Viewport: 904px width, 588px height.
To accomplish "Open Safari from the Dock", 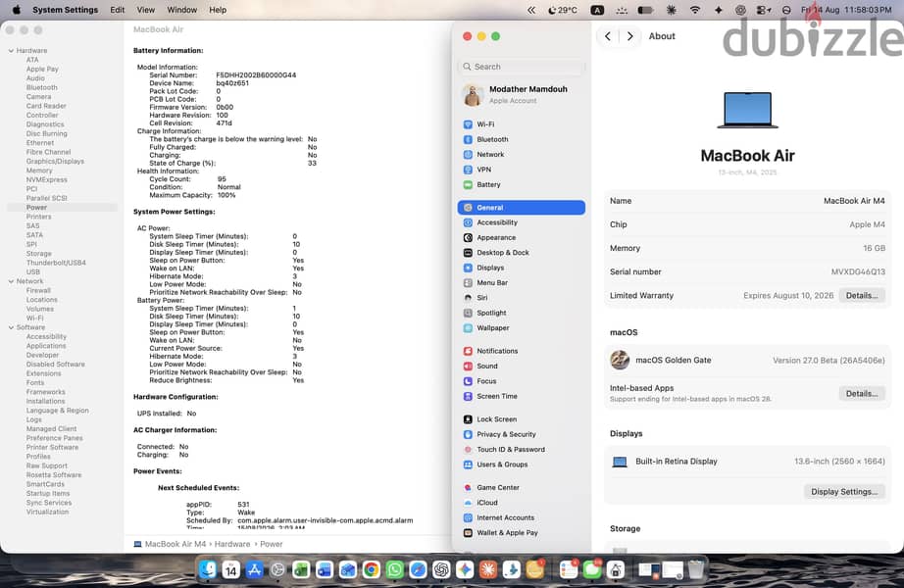I will pyautogui.click(x=418, y=570).
